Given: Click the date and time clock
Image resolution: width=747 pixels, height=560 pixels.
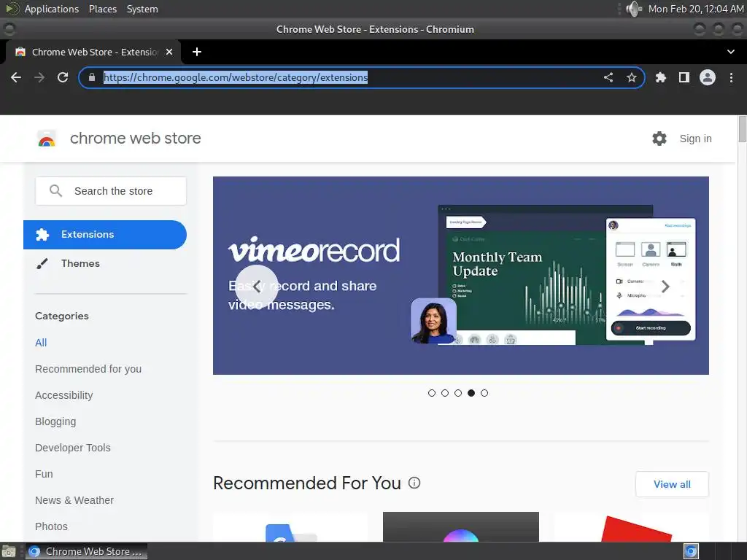Looking at the screenshot, I should coord(695,9).
